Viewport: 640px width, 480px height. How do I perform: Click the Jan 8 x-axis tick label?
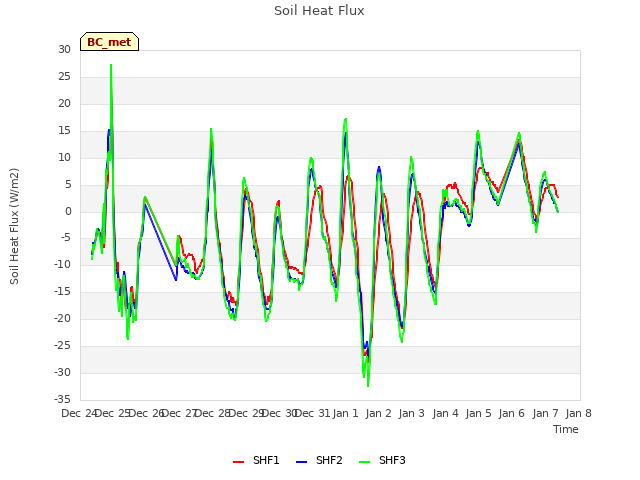[578, 413]
